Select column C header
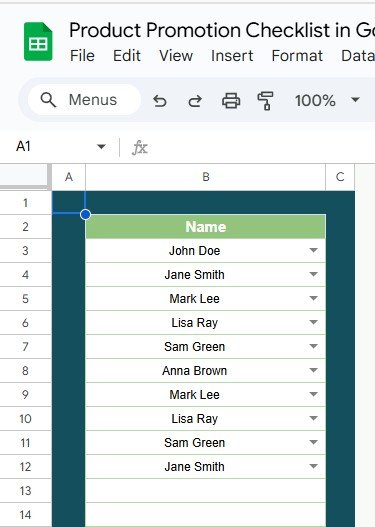 click(340, 177)
